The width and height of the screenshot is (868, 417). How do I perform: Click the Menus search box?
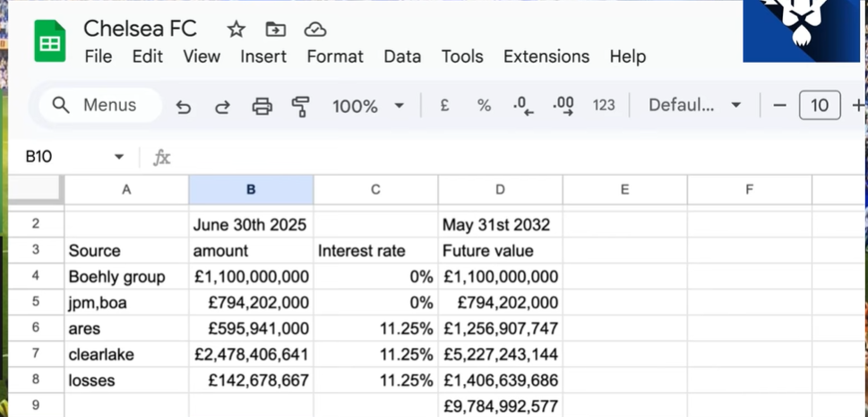100,105
